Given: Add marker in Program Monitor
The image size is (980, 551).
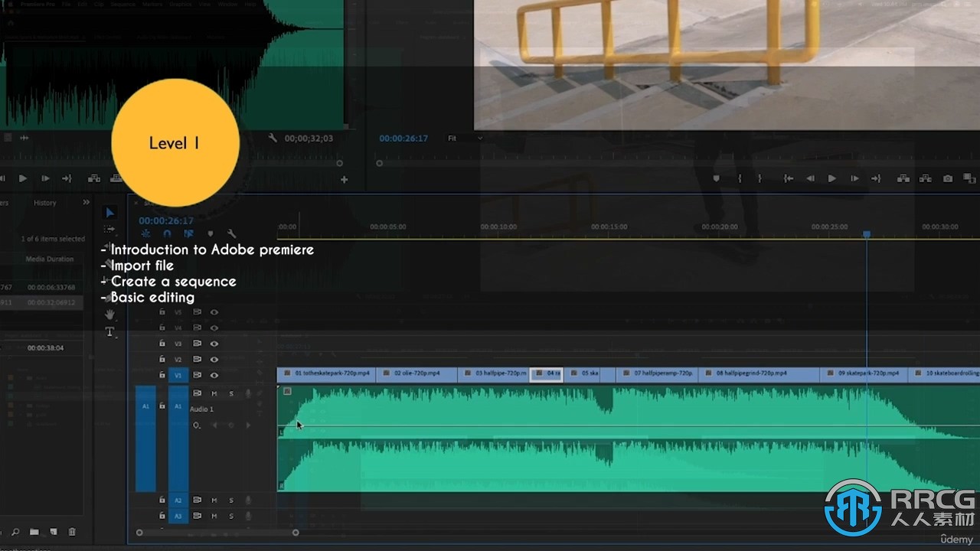Looking at the screenshot, I should (x=717, y=178).
